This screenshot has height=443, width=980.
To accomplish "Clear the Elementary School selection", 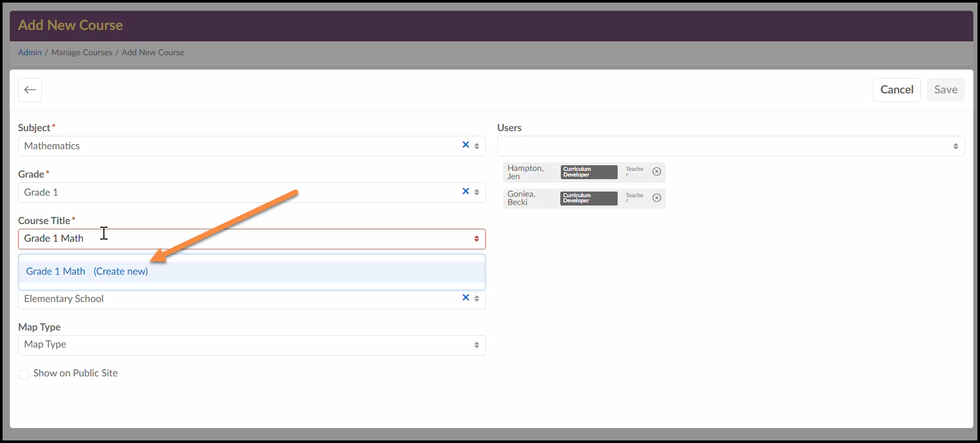I will (466, 298).
